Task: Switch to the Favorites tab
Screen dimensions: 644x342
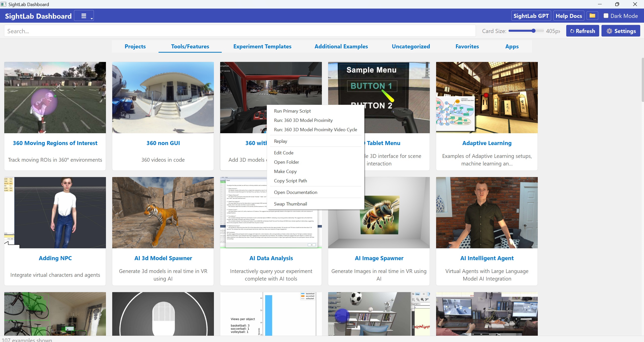Action: click(467, 46)
